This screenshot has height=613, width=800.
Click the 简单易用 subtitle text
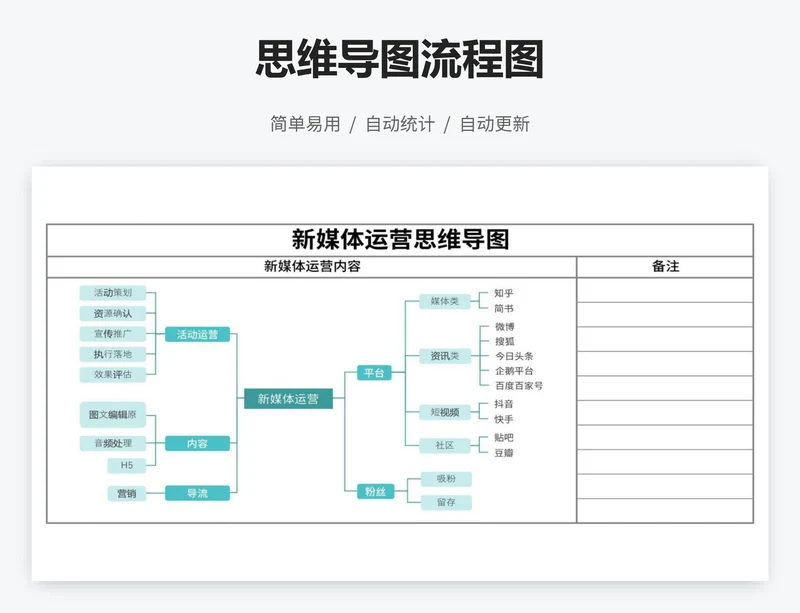click(305, 124)
